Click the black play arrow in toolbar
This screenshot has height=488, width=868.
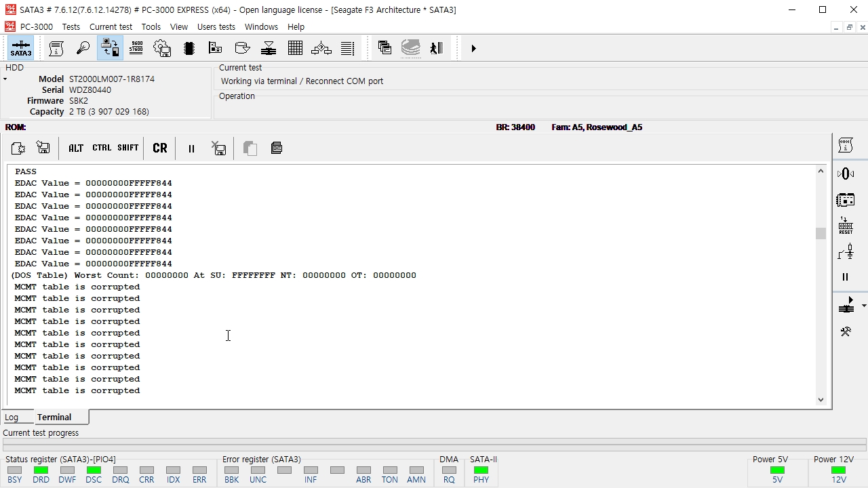tap(473, 49)
